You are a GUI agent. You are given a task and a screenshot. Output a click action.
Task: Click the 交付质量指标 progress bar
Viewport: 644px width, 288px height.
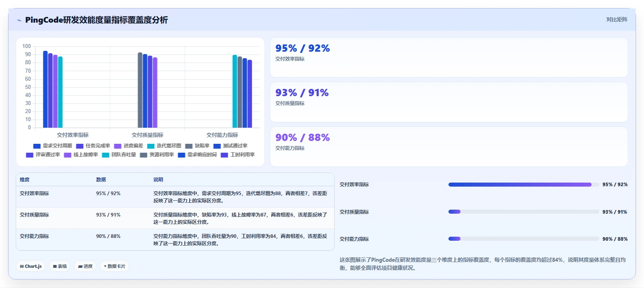pos(523,212)
